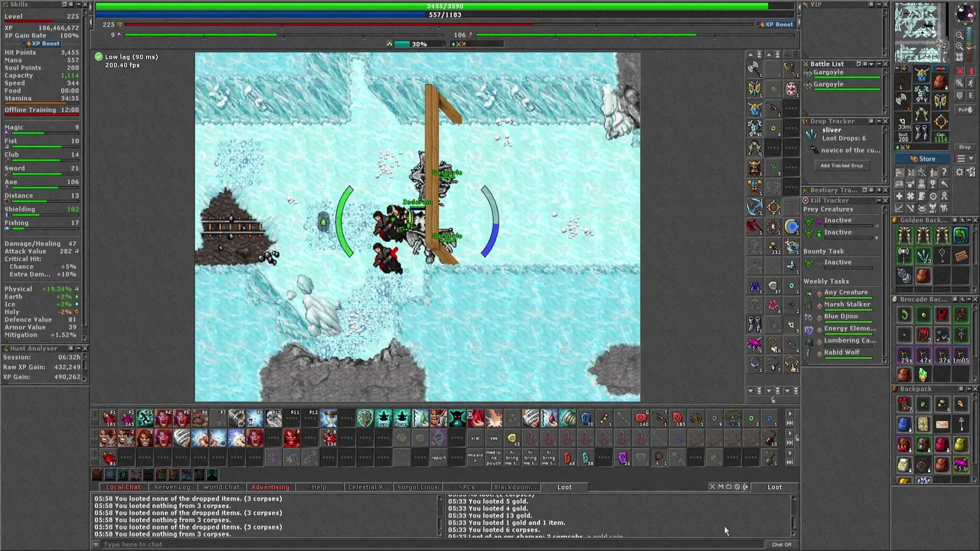Open Battle List dropdown arrow in header
This screenshot has width=980, height=551.
tap(871, 64)
